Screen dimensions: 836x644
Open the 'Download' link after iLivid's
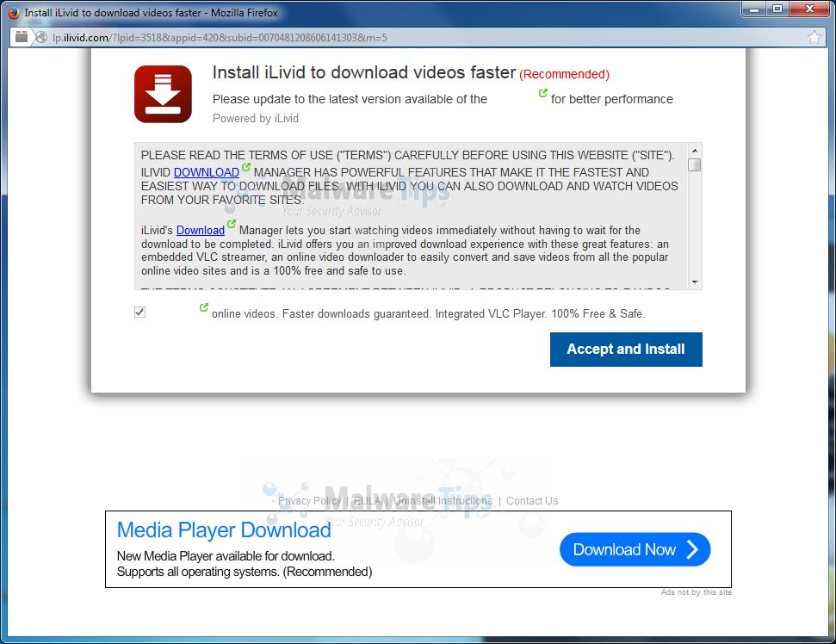click(201, 230)
